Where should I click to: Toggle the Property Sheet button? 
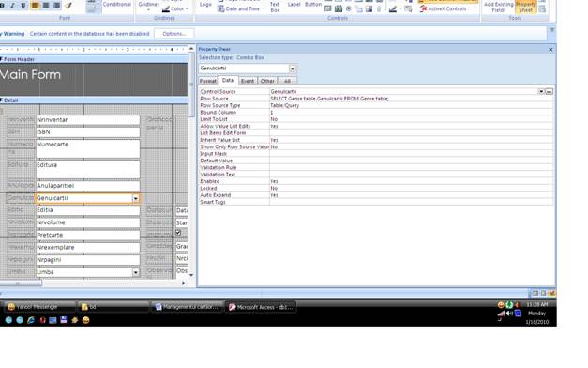click(526, 7)
